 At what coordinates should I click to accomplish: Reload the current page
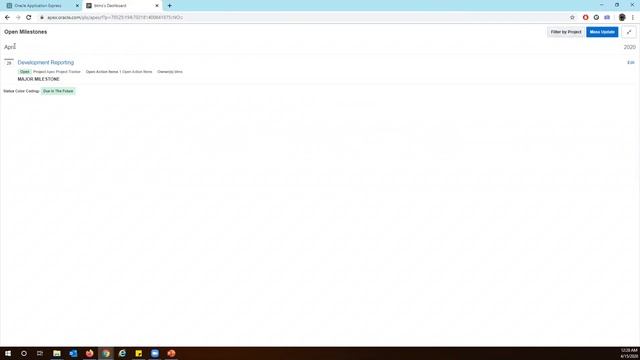point(29,18)
